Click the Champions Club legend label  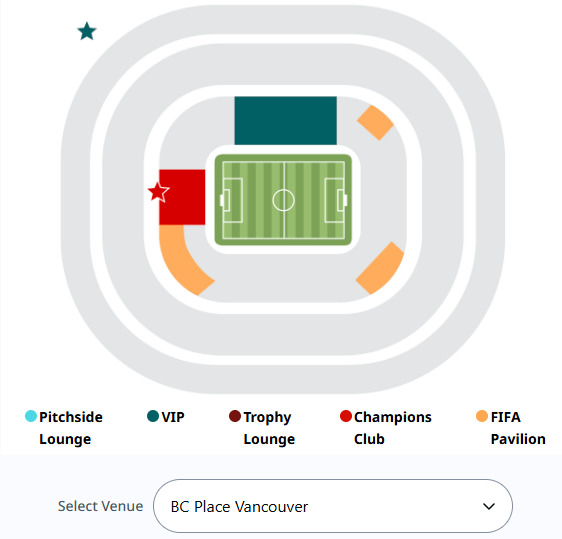coord(393,428)
